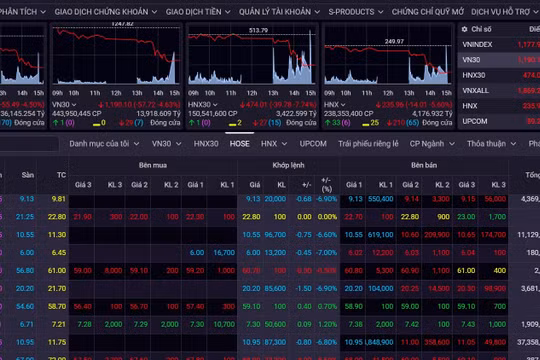Click matched volume 50,600

[275, 324]
